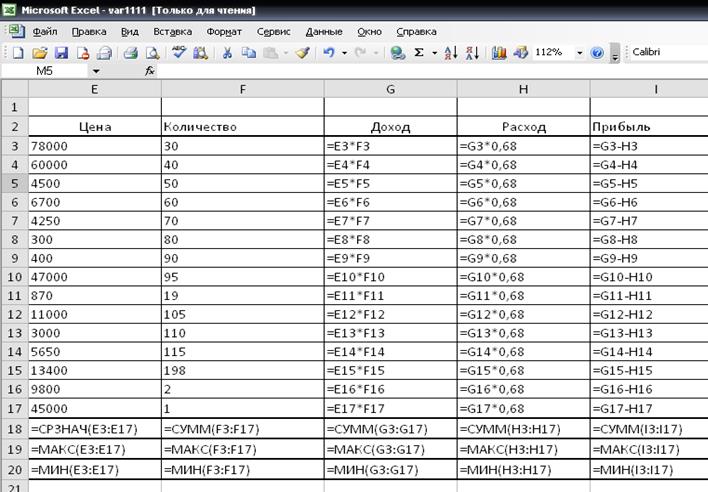The image size is (708, 492).
Task: Click the Drawing toolbar icon
Action: point(520,53)
